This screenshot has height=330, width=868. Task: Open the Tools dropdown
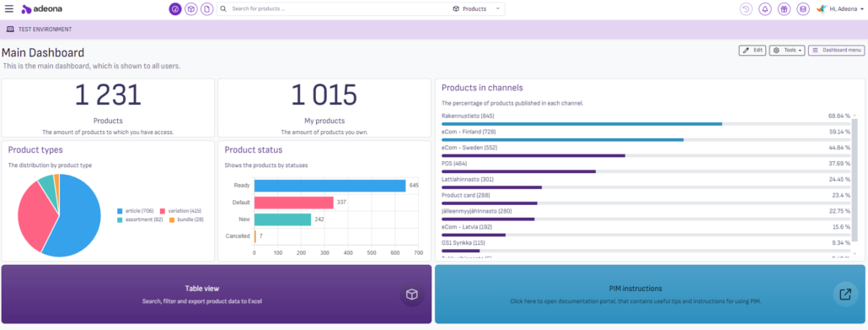(x=787, y=51)
